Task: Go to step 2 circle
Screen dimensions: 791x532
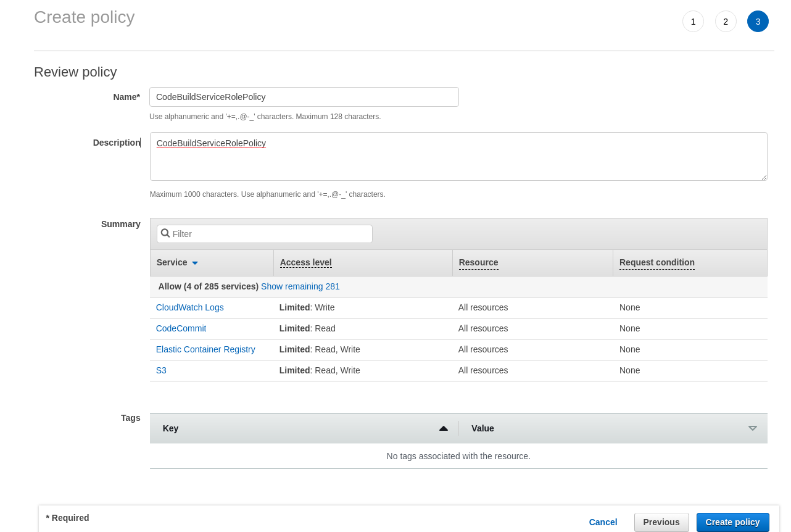Action: pyautogui.click(x=726, y=22)
